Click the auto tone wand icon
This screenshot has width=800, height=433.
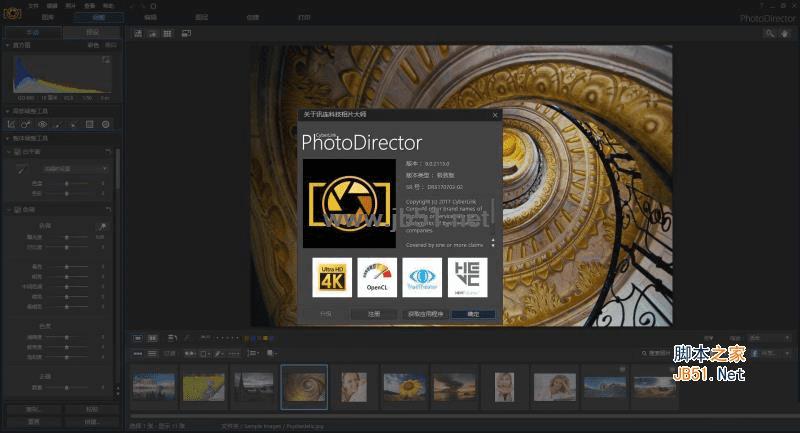pos(102,226)
